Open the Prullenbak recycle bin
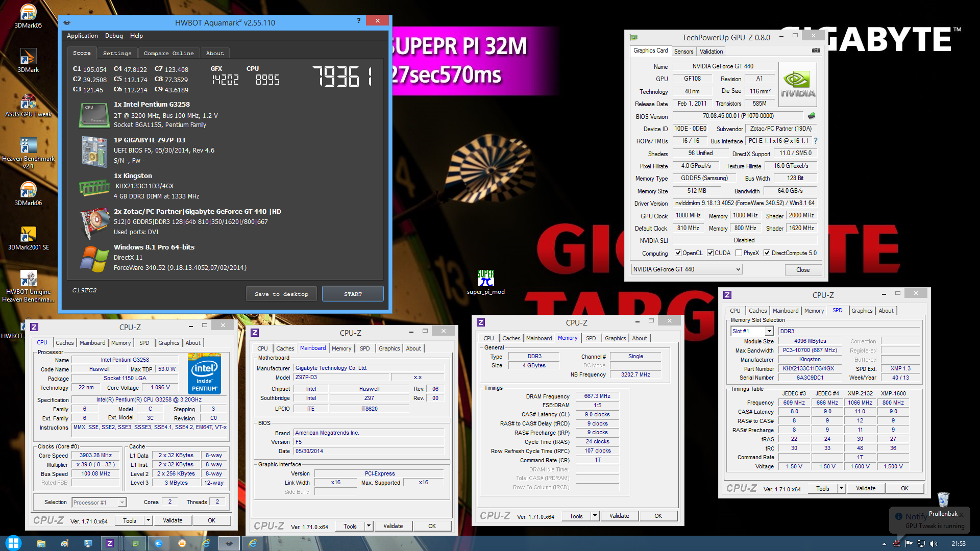This screenshot has height=551, width=980. click(943, 505)
